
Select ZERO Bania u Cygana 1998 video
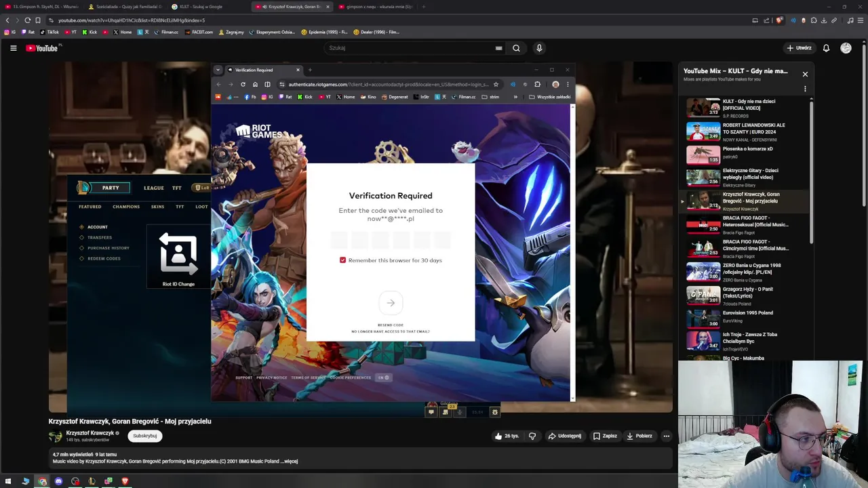(x=745, y=272)
